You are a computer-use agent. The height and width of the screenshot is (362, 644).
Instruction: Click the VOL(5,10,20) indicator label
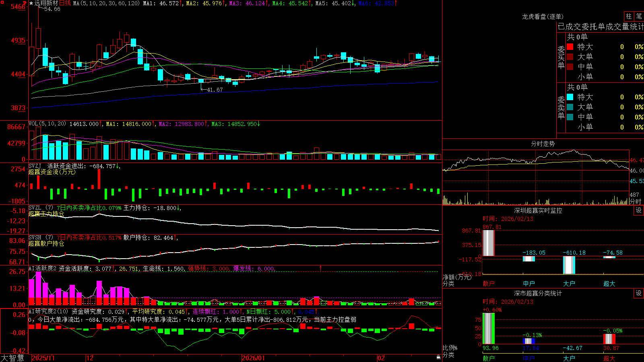(x=47, y=124)
